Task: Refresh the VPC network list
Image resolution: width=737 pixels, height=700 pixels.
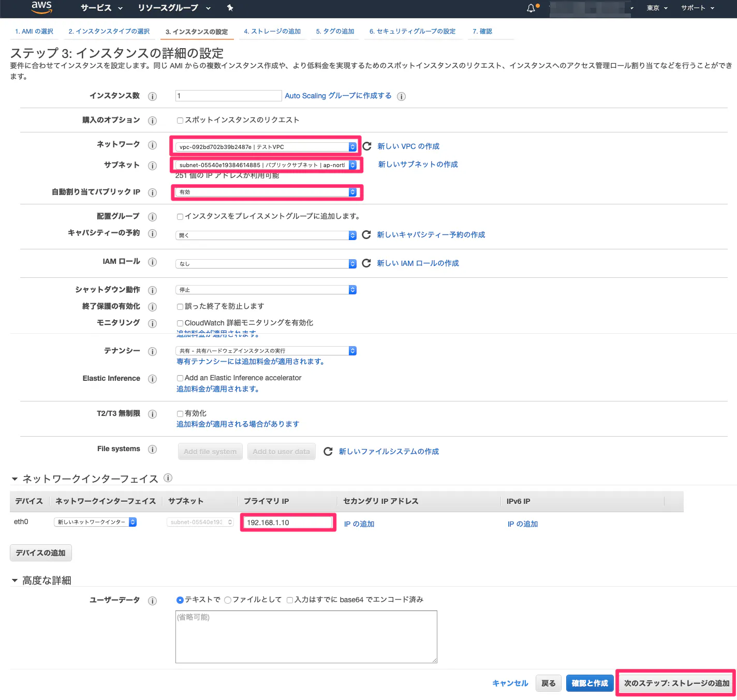Action: [x=366, y=146]
